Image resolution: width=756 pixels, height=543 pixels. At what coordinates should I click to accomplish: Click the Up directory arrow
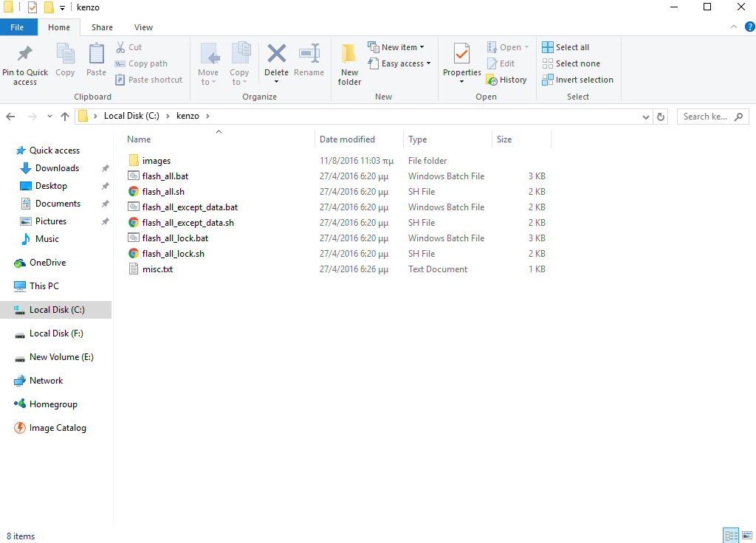(x=65, y=117)
